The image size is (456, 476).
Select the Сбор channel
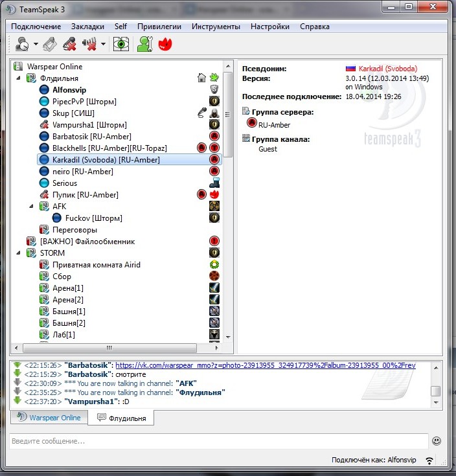62,277
